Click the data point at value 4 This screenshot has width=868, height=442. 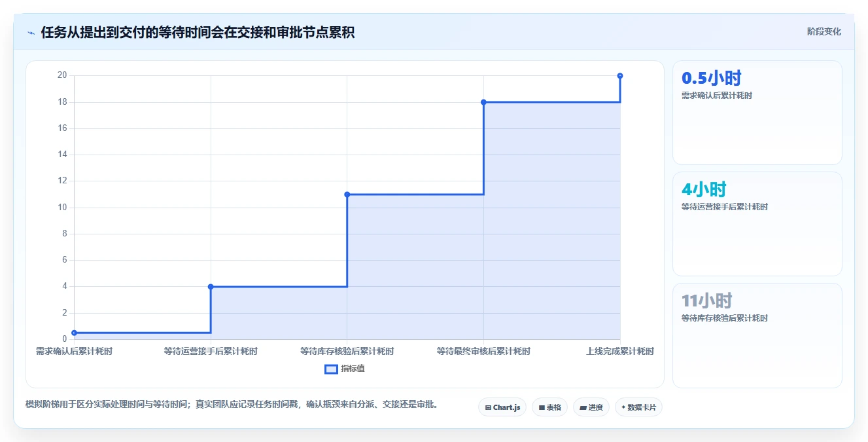211,287
